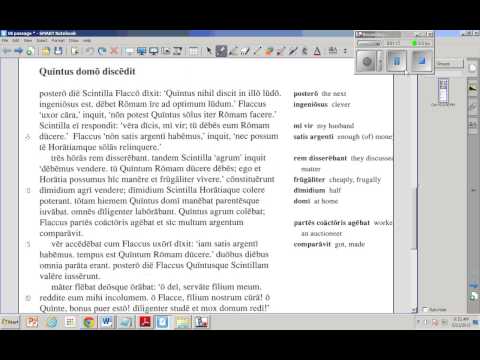Click the Save floppy disk icon
The width and height of the screenshot is (480, 360).
[58, 51]
